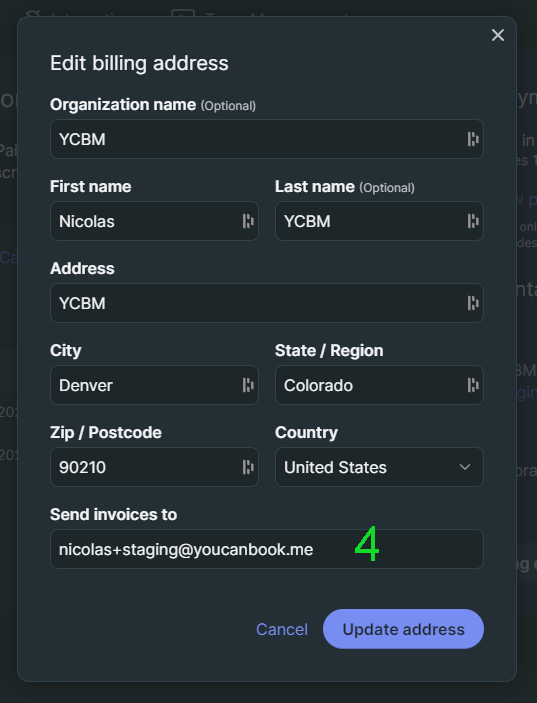
Task: Click into the First name field with Nicolas
Action: 154,221
